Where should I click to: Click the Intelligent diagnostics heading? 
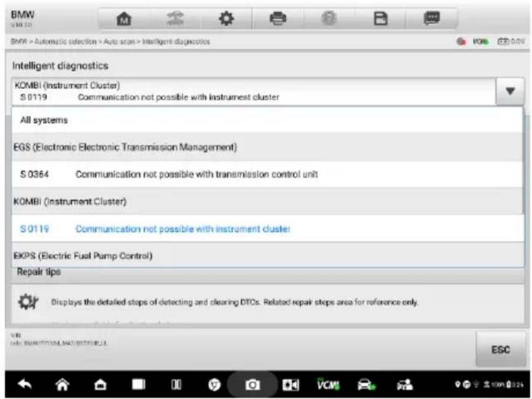(60, 66)
